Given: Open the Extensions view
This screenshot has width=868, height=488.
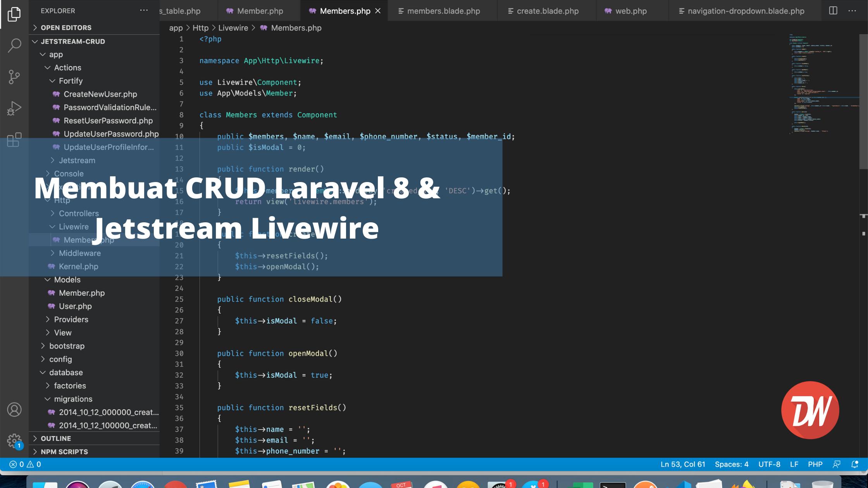Looking at the screenshot, I should click(x=14, y=140).
